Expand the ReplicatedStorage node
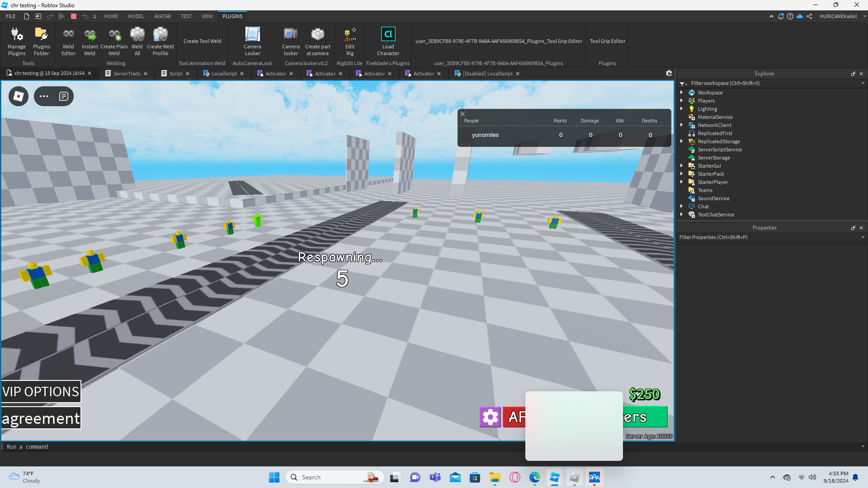 click(682, 141)
